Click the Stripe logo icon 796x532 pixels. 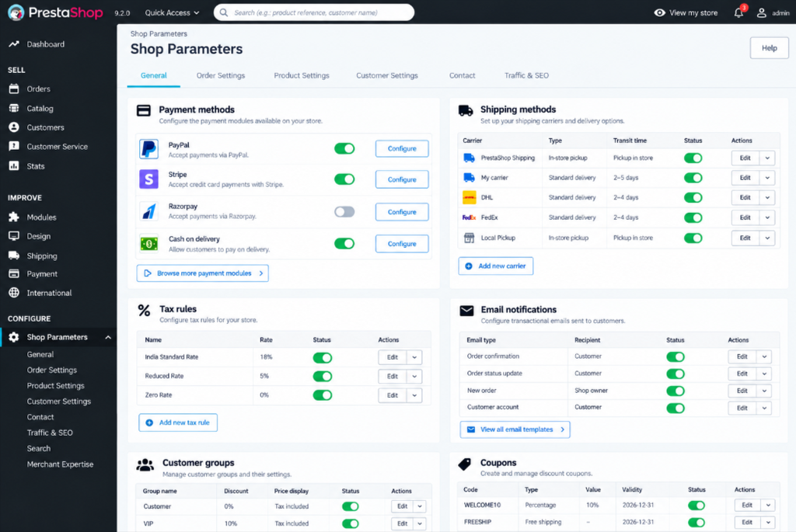coord(148,179)
